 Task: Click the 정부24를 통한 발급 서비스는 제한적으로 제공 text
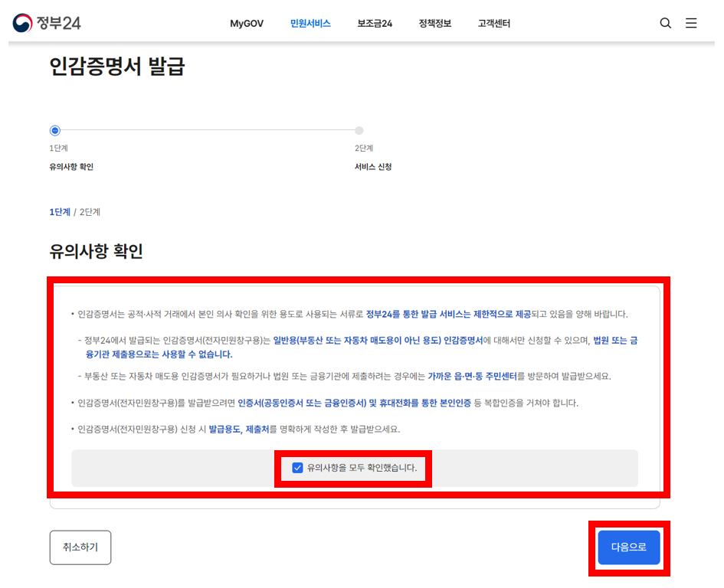click(x=448, y=315)
